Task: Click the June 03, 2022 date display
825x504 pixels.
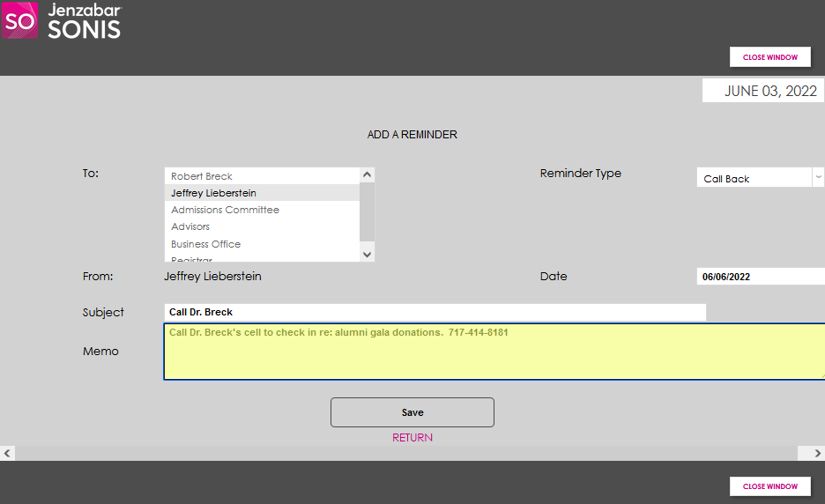Action: (763, 91)
